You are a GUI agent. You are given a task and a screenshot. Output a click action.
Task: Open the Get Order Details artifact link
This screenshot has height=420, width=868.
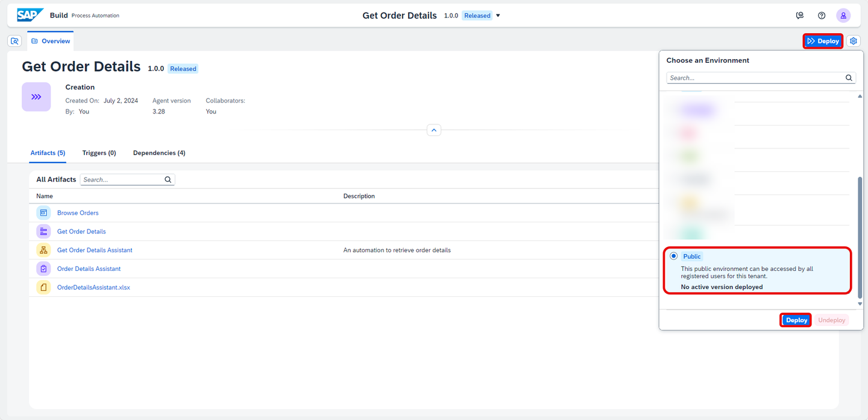click(81, 232)
